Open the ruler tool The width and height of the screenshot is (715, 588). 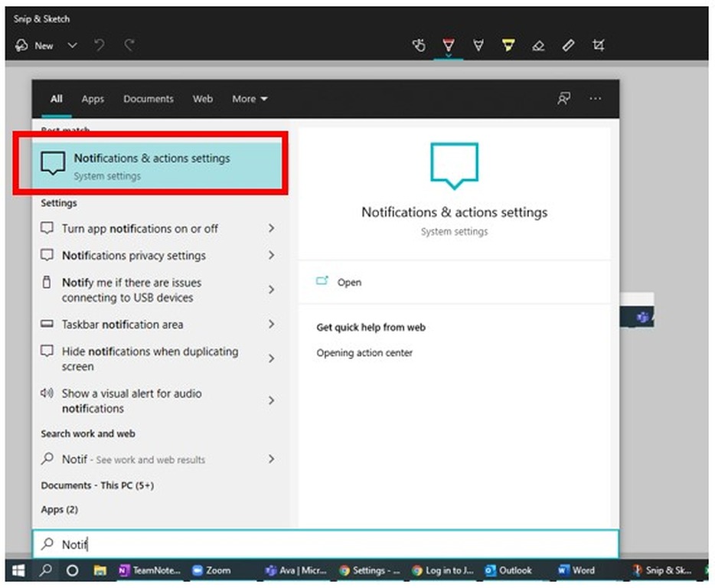coord(568,45)
